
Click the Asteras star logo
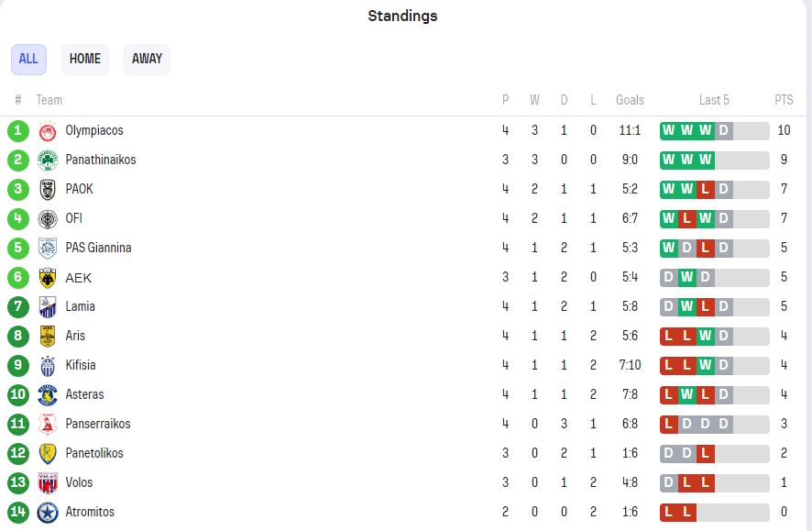pyautogui.click(x=48, y=395)
